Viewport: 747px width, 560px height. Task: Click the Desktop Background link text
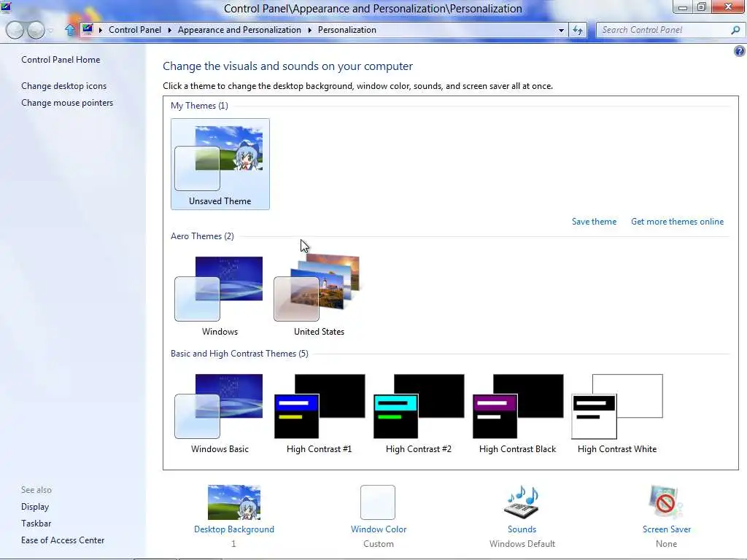(x=234, y=529)
